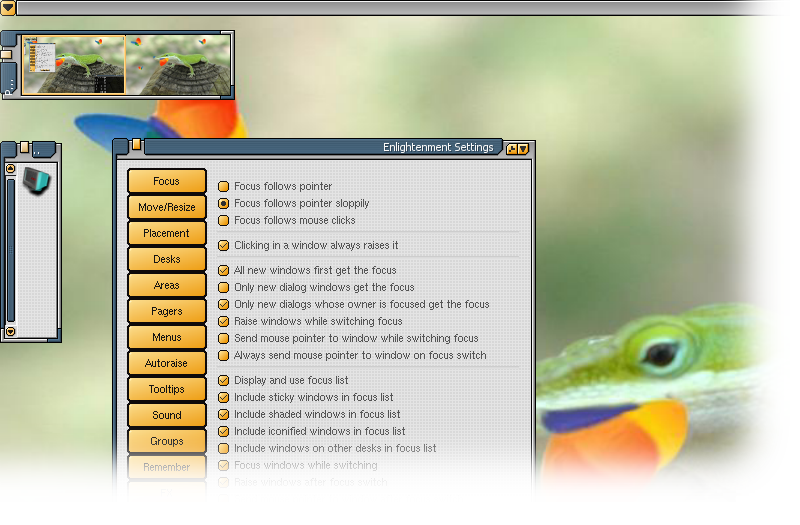The height and width of the screenshot is (525, 800).
Task: Open the Menus settings tab
Action: tap(167, 337)
